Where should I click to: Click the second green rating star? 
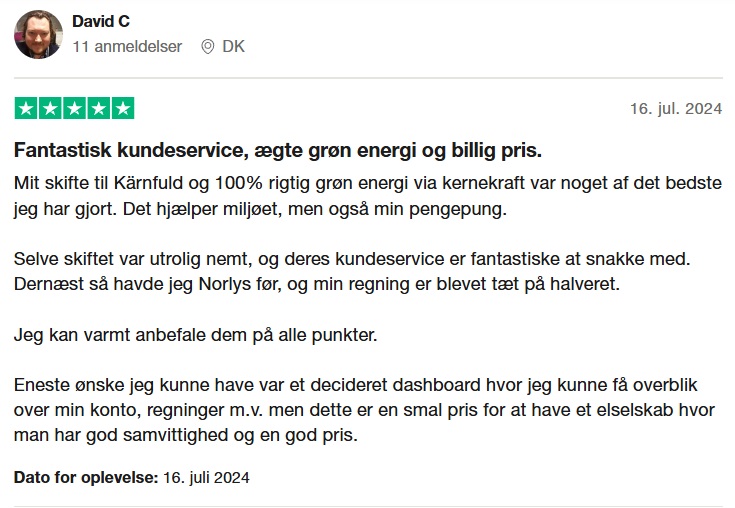pos(50,108)
